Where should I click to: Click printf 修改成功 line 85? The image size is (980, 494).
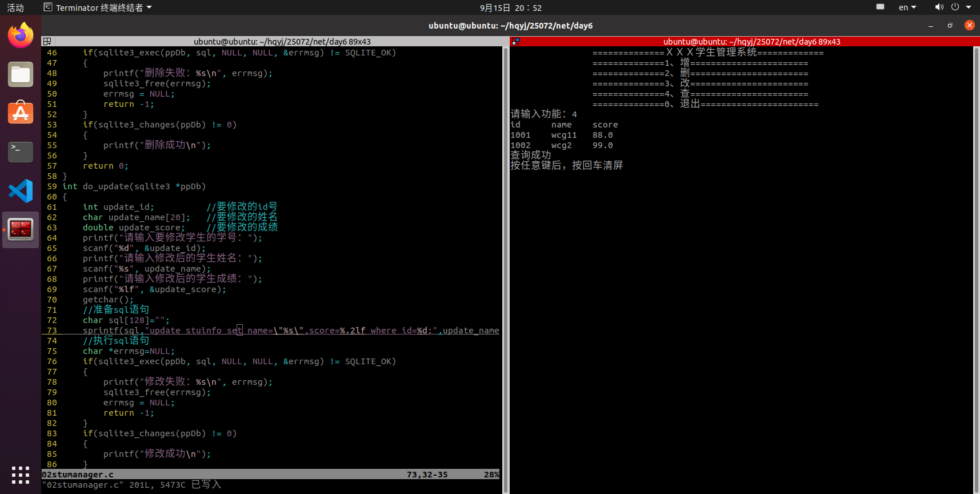[x=157, y=454]
